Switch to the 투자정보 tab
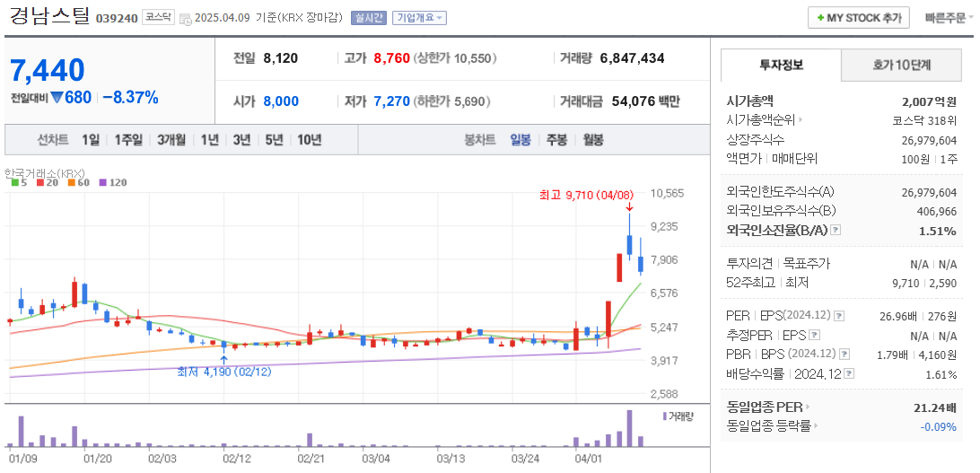Screen dimensions: 980x473 (x=781, y=65)
